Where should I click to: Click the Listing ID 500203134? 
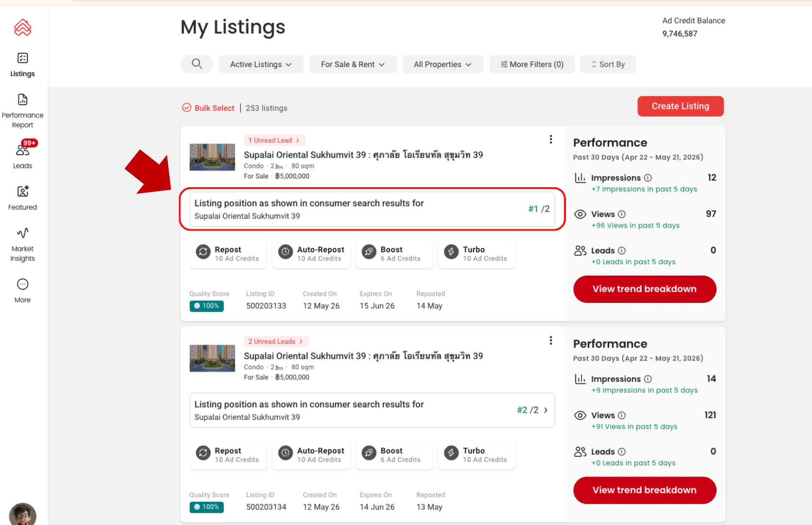click(x=266, y=507)
